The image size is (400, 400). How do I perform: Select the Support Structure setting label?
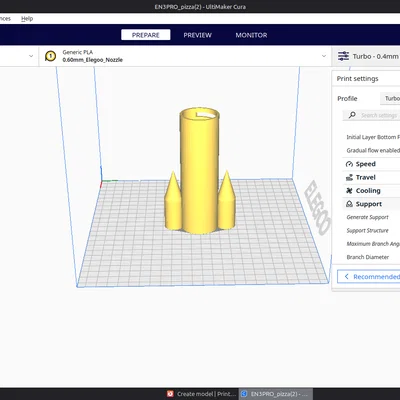[367, 231]
